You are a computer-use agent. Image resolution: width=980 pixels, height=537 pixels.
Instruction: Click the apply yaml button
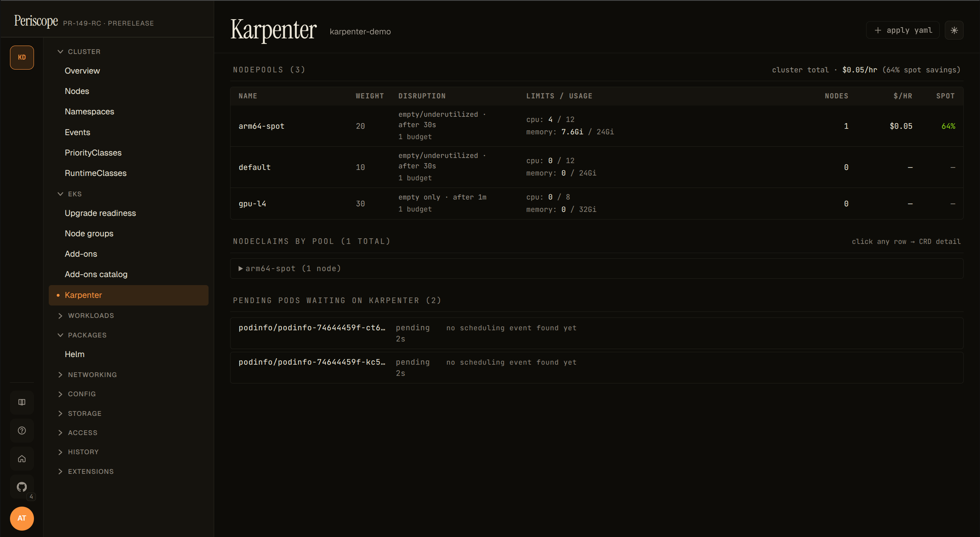pyautogui.click(x=903, y=30)
